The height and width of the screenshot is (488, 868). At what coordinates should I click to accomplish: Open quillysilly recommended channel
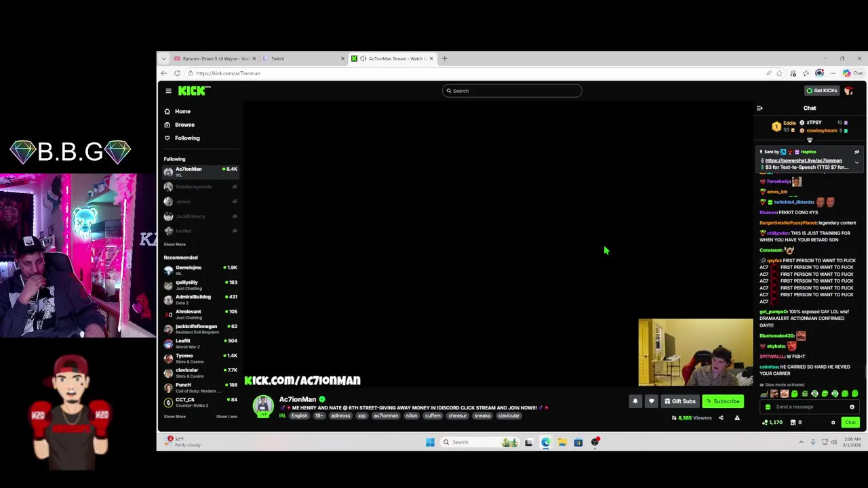(x=200, y=285)
